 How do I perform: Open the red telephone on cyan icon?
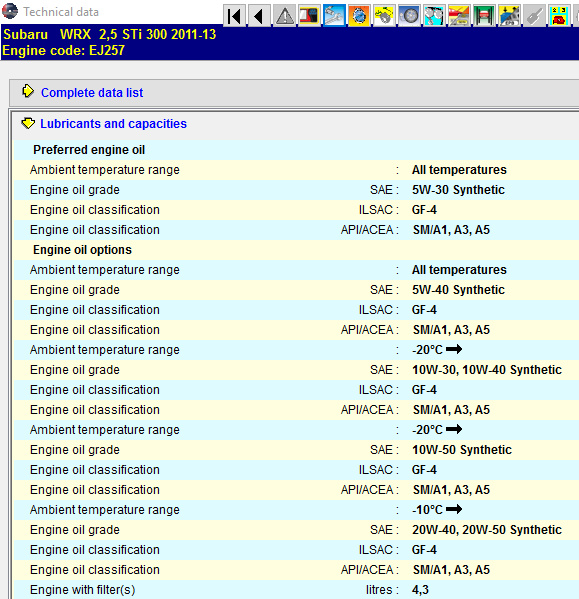click(x=559, y=16)
